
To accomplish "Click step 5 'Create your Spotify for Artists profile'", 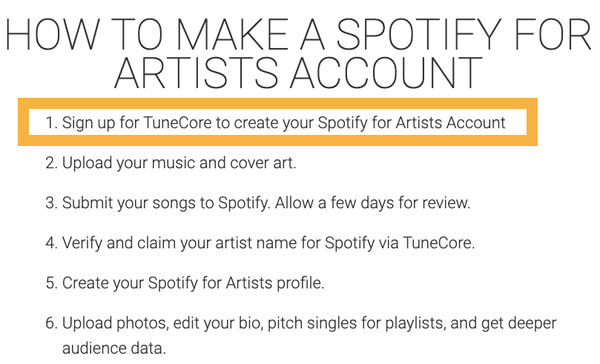I will tap(193, 283).
